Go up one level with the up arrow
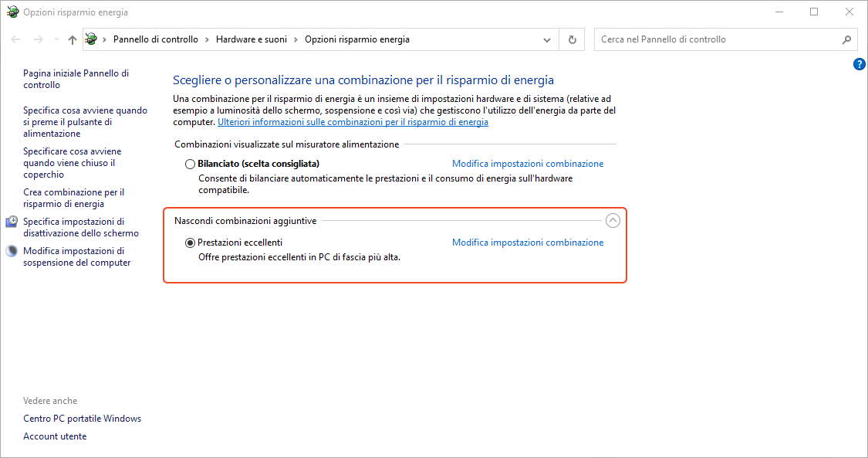Image resolution: width=868 pixels, height=458 pixels. (72, 39)
